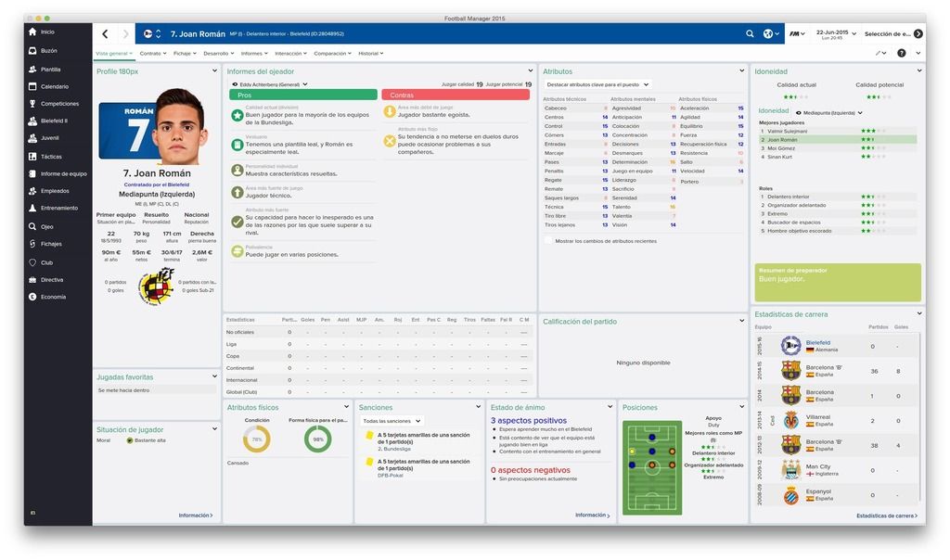Click the Bielefeld club badge in header
Screen dimensions: 950x560
(148, 34)
